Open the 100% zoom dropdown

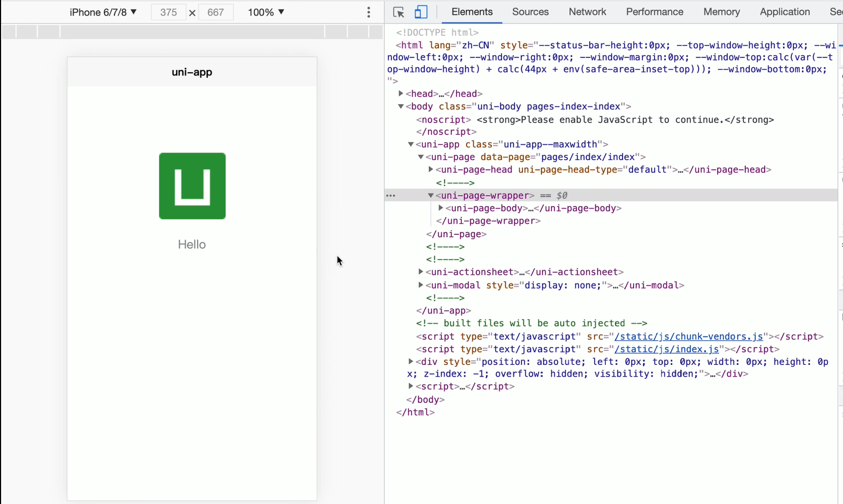pyautogui.click(x=266, y=12)
